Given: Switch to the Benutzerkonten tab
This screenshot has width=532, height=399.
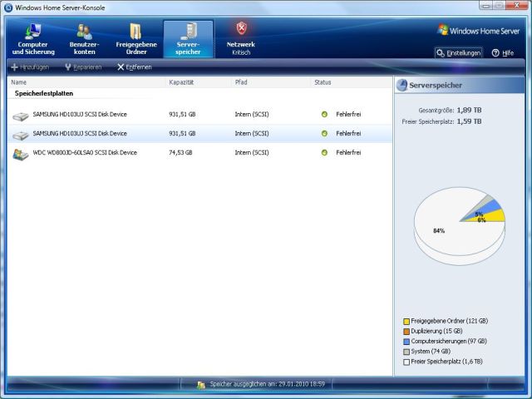Looking at the screenshot, I should [x=84, y=39].
